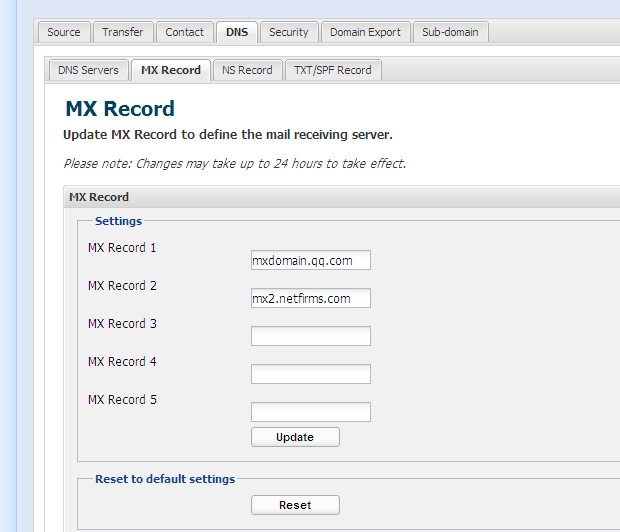Focus the empty MX Record 5 field

click(x=311, y=412)
